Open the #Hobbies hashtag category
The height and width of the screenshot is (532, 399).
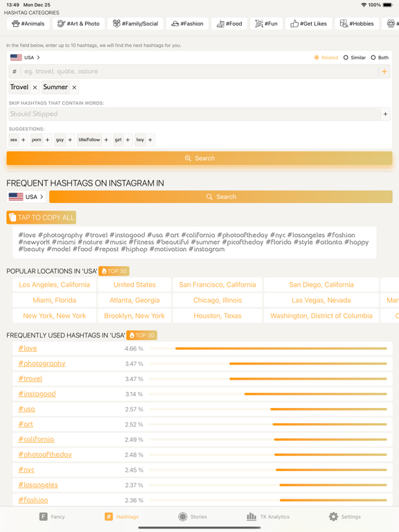(x=357, y=24)
